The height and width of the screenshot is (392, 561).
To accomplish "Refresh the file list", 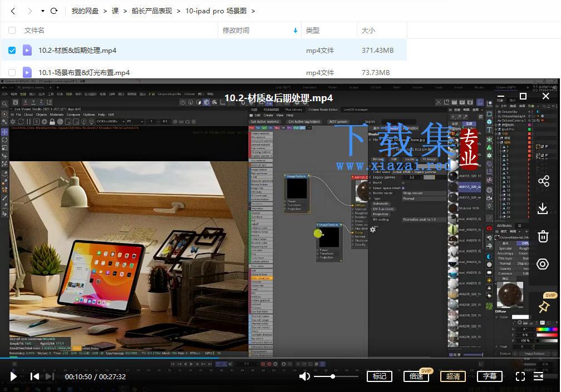I will tap(54, 11).
